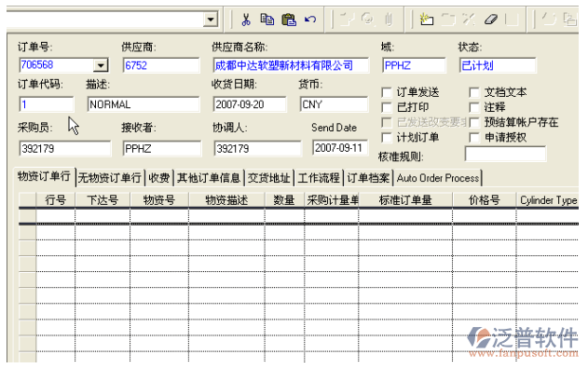Click the Cut scissors icon

(x=246, y=20)
